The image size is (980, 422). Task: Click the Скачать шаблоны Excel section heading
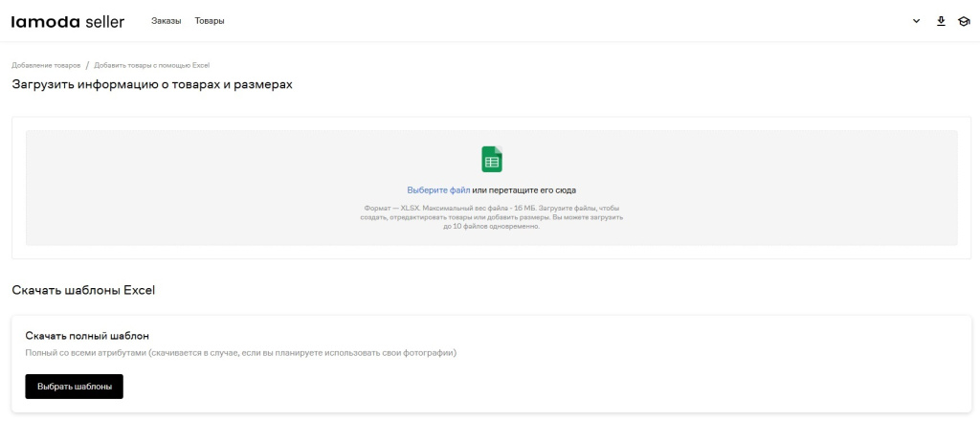83,290
